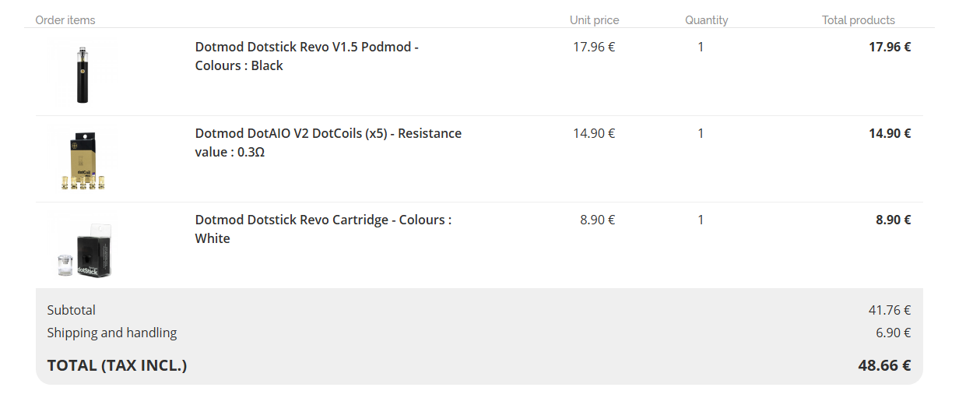Click the 'Total products' column header
The width and height of the screenshot is (980, 398).
(858, 20)
